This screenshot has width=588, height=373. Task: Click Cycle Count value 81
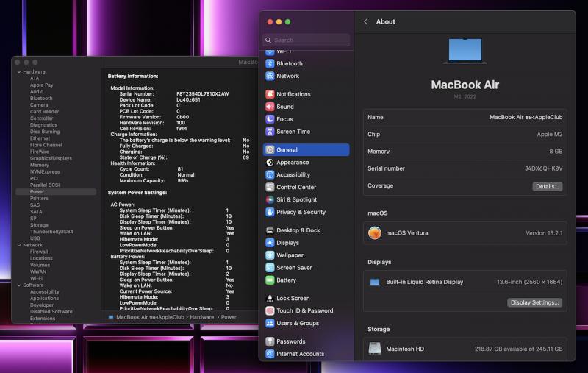click(x=180, y=169)
